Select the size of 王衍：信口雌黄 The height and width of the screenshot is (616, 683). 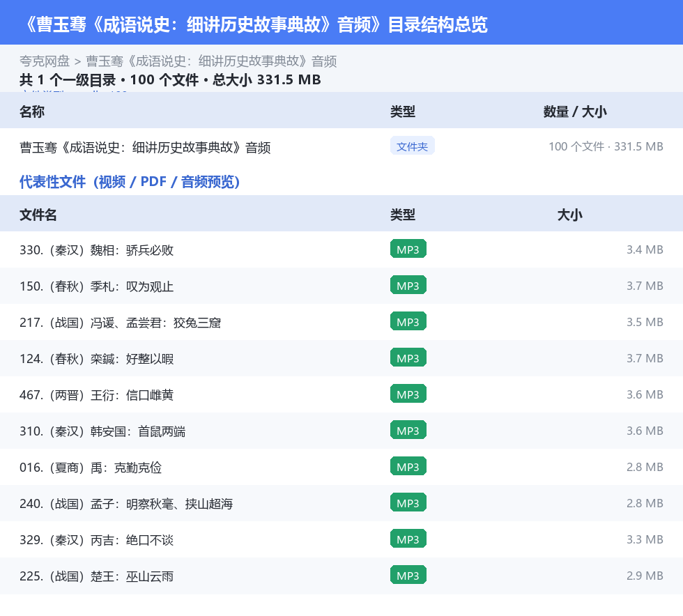point(645,394)
